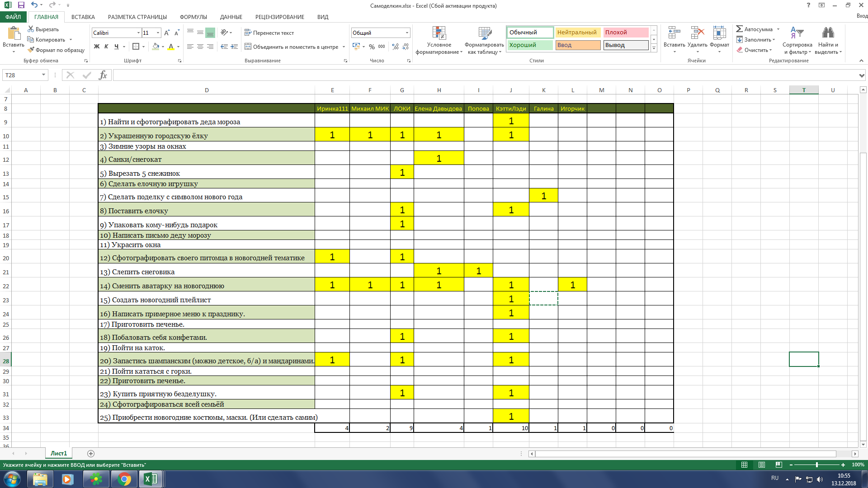Click the Borders icon in Font group
The height and width of the screenshot is (488, 868).
[136, 47]
